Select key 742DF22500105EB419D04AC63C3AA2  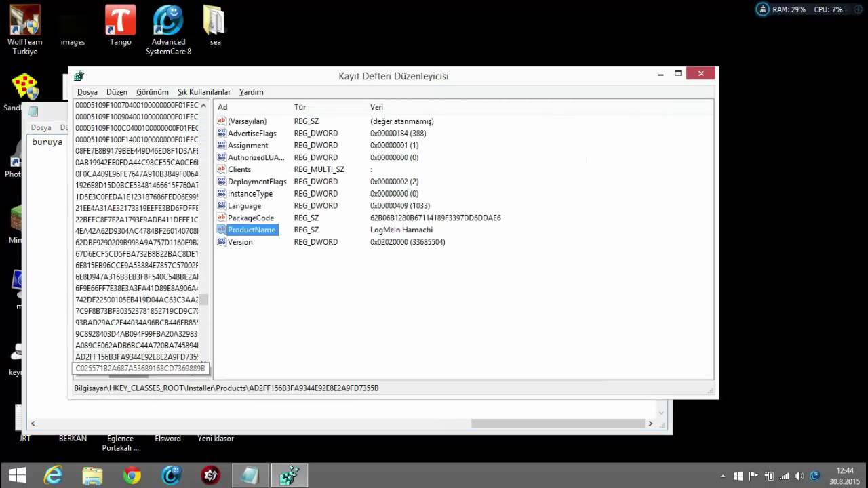[137, 300]
